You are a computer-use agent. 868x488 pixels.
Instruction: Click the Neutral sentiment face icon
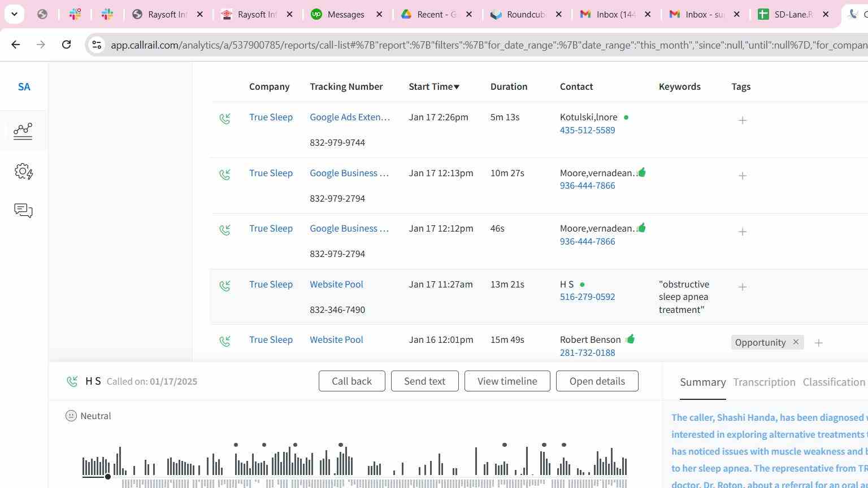71,416
